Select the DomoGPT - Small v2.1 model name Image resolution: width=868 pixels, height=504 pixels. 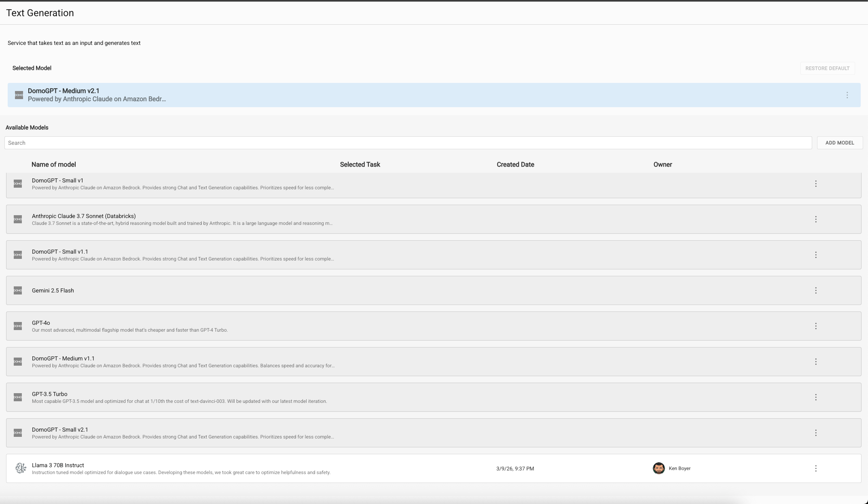pyautogui.click(x=60, y=430)
